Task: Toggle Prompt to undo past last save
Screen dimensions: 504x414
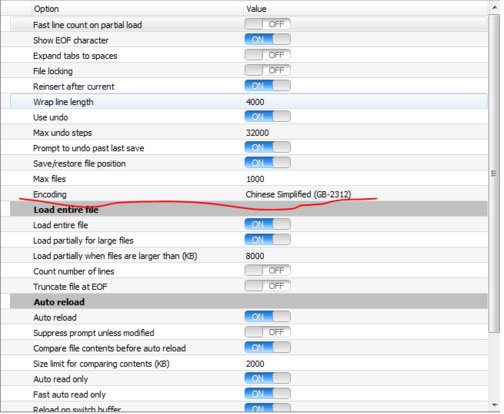Action: [267, 147]
